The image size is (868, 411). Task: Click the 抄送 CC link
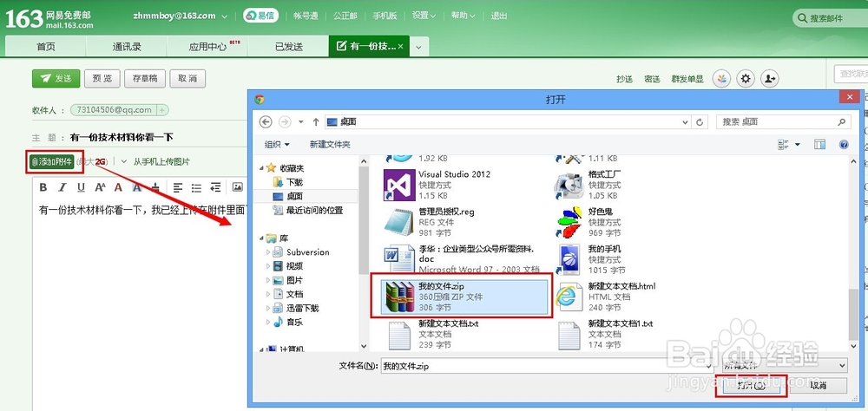[x=624, y=79]
